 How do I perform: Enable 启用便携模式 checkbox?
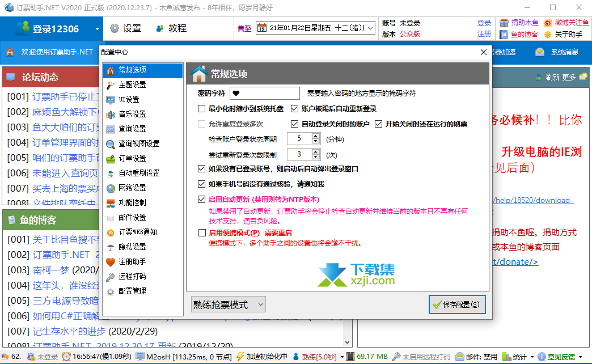coord(202,232)
